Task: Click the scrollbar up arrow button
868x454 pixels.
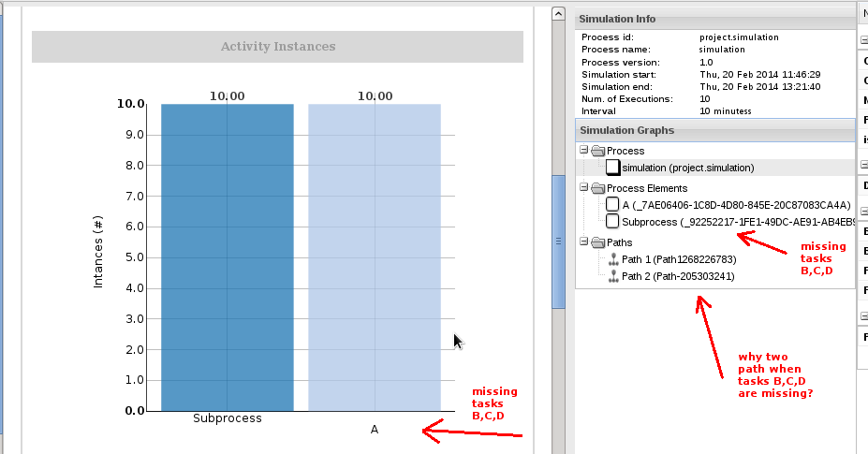Action: (559, 14)
